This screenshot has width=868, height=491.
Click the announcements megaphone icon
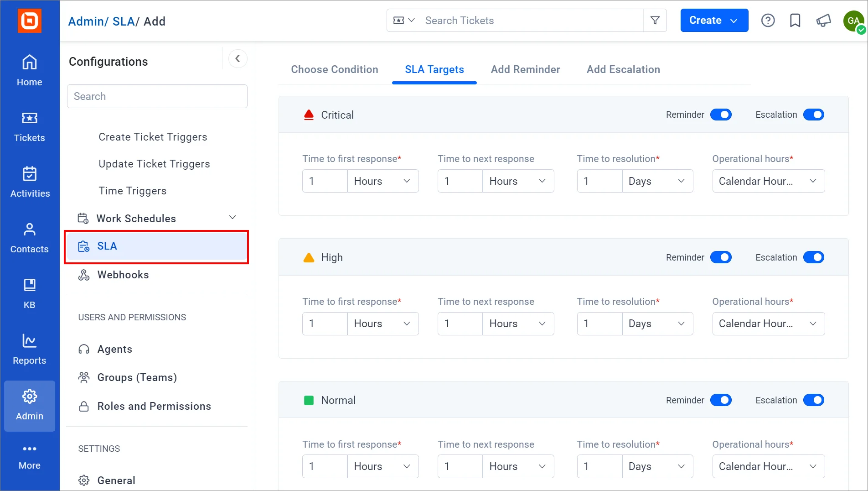(823, 21)
